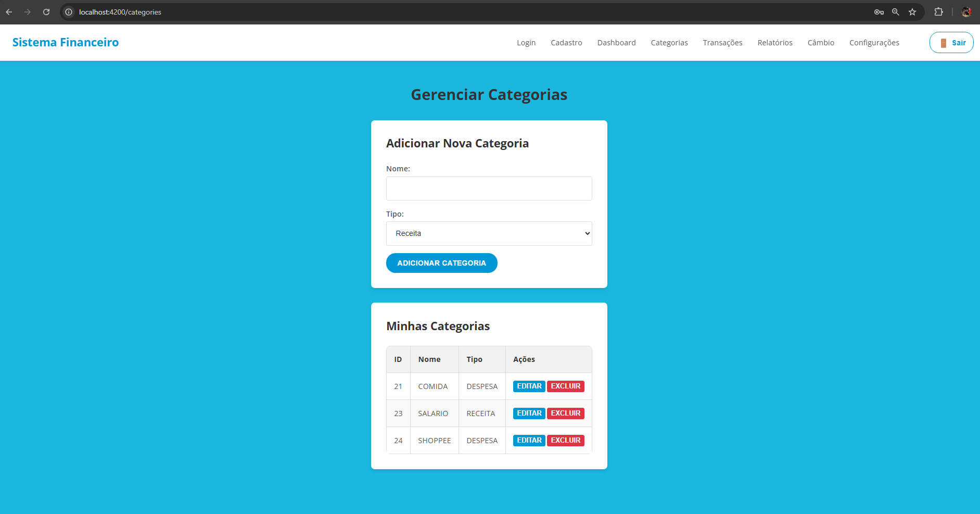Click the ID 24 cell

(x=398, y=441)
